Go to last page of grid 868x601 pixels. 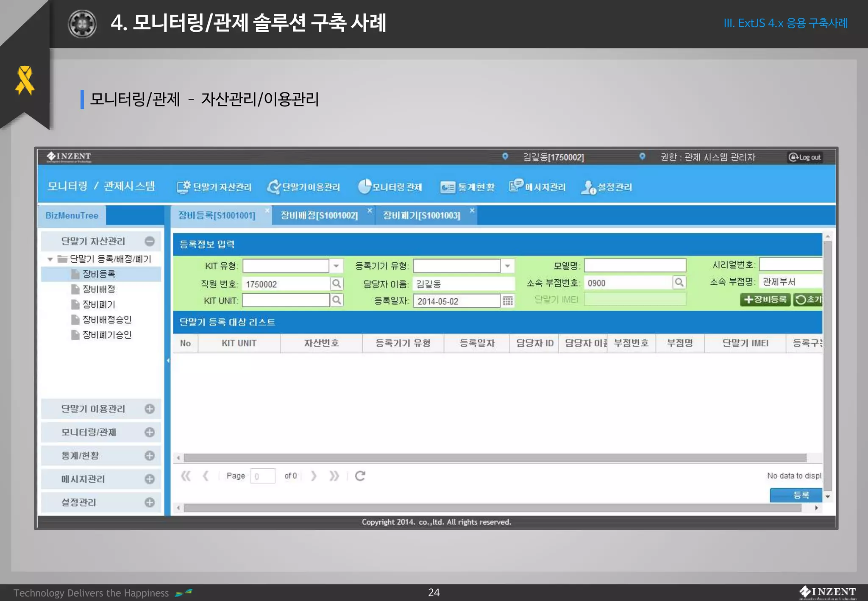(x=334, y=476)
